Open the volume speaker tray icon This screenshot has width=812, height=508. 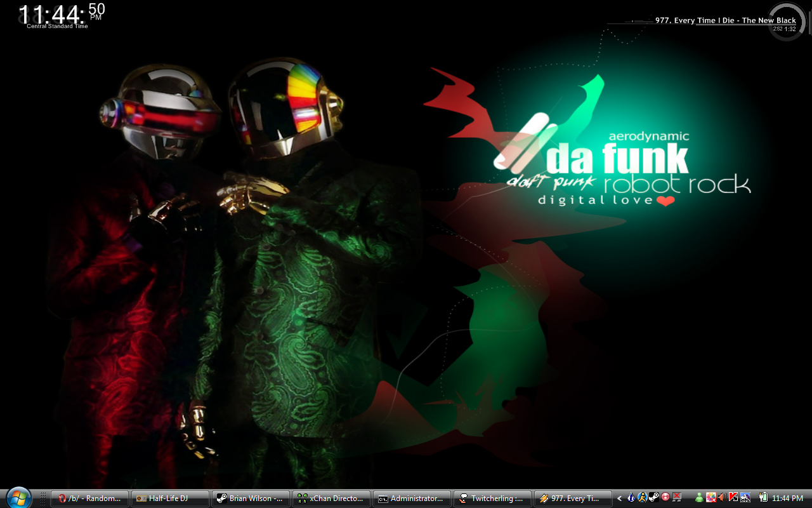(722, 497)
